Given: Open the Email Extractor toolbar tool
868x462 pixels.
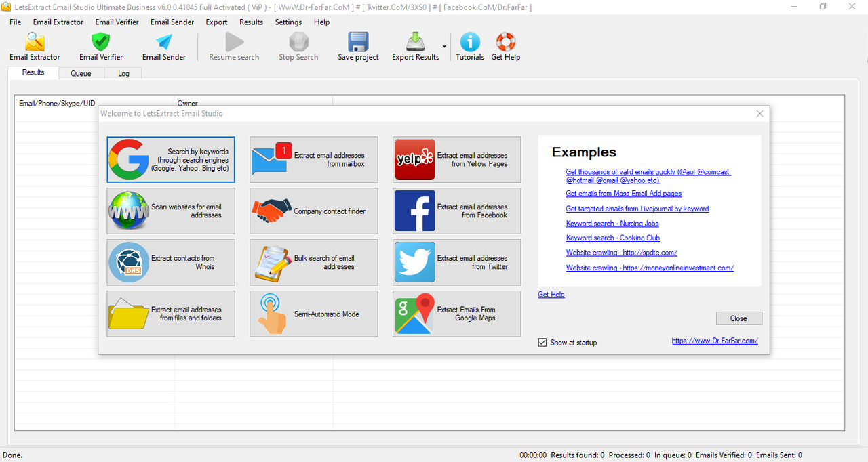Looking at the screenshot, I should [35, 47].
